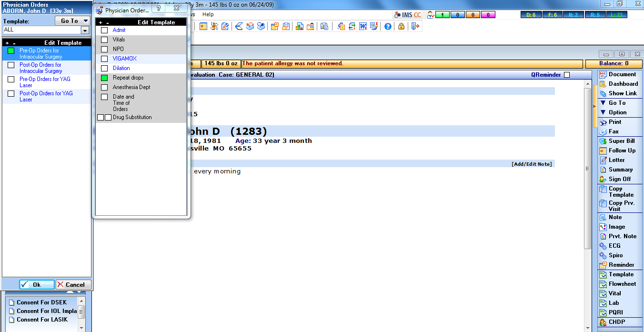This screenshot has height=332, width=644.
Task: Click the clipboard paste toolbar icon
Action: coord(324,26)
